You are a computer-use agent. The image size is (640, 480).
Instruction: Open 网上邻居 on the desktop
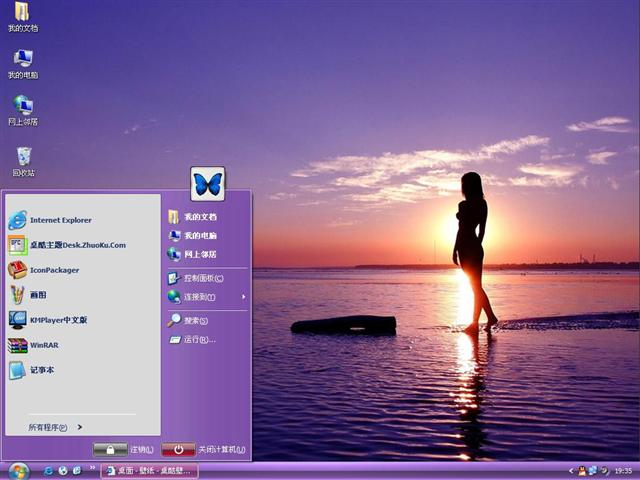(23, 106)
